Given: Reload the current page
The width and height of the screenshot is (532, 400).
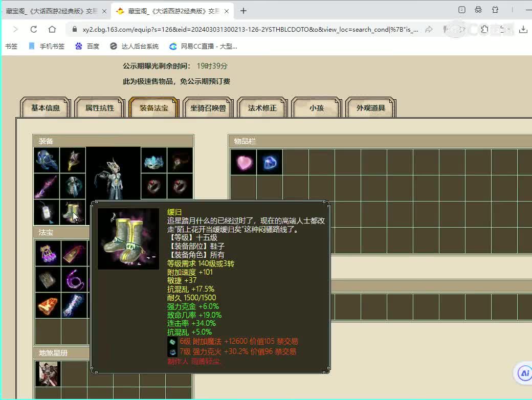Looking at the screenshot, I should coord(34,29).
